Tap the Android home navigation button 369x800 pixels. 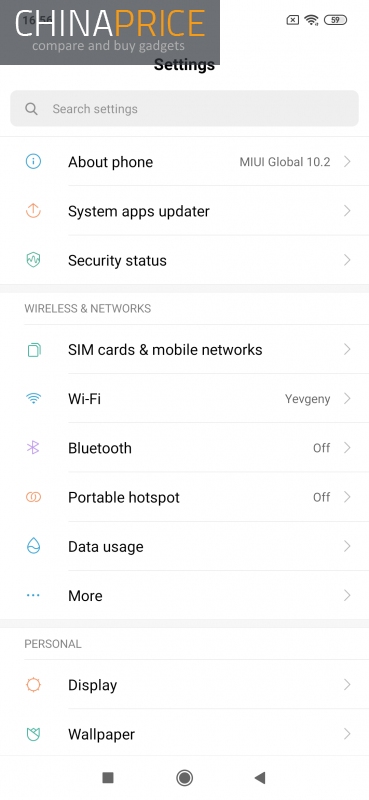(184, 778)
